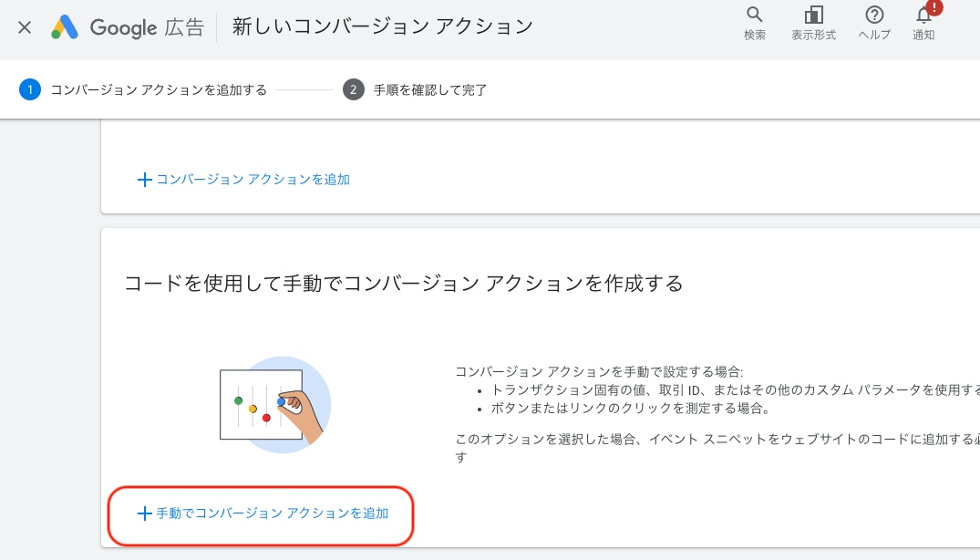Select step 2 circle in the stepper
The image size is (980, 560).
(x=353, y=89)
